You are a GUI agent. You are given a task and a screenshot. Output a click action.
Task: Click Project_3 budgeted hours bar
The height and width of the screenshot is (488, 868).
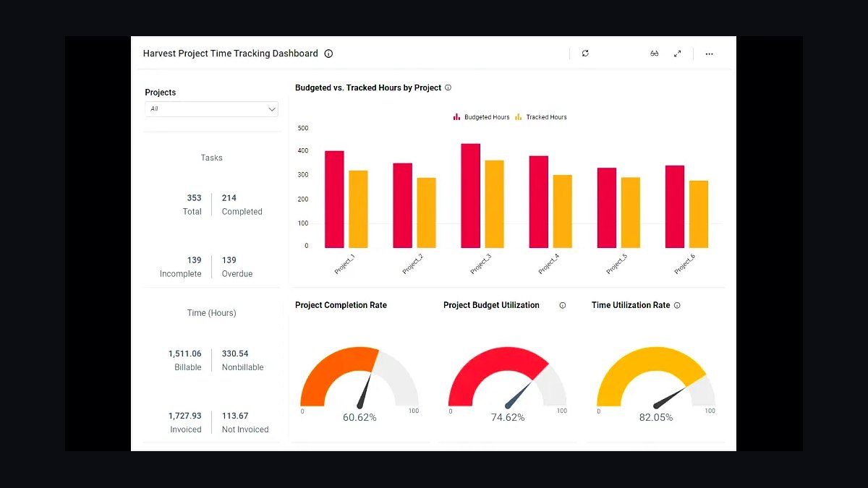pyautogui.click(x=470, y=196)
